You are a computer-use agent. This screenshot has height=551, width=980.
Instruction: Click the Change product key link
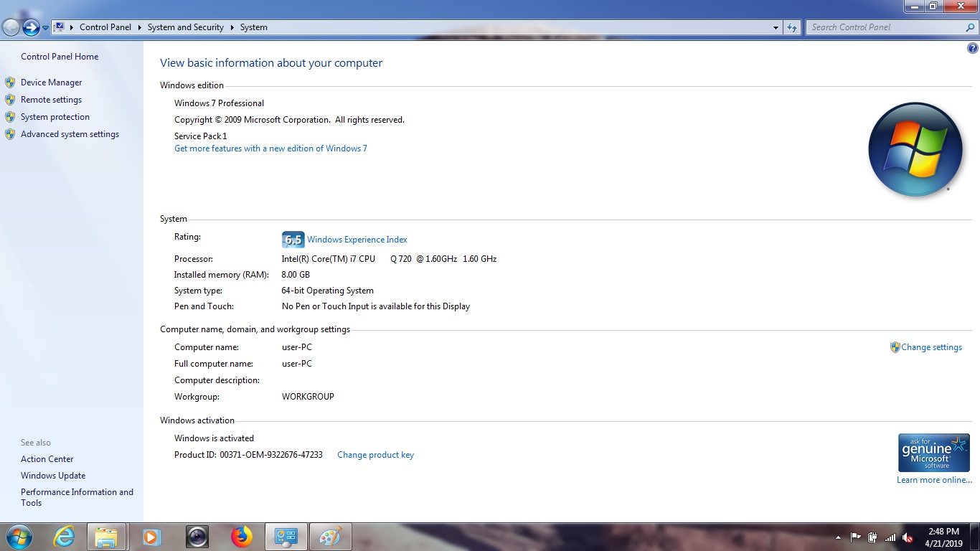click(x=375, y=455)
